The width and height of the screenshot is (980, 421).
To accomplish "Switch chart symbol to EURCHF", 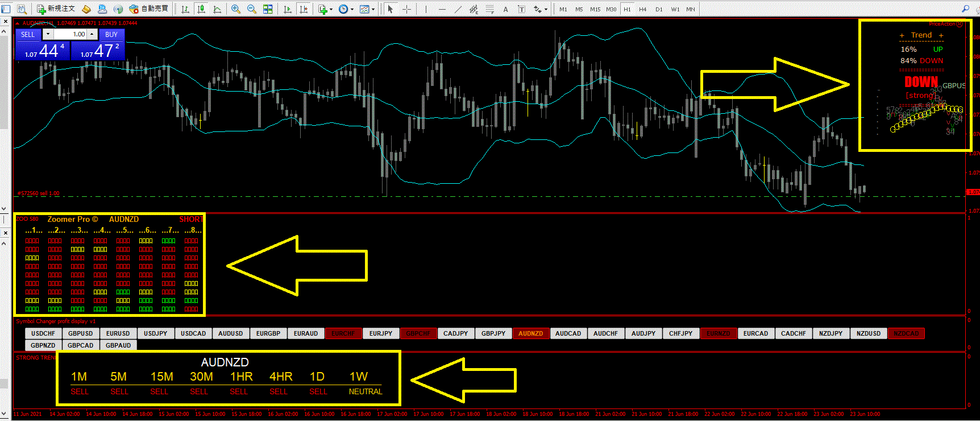I will click(x=343, y=333).
